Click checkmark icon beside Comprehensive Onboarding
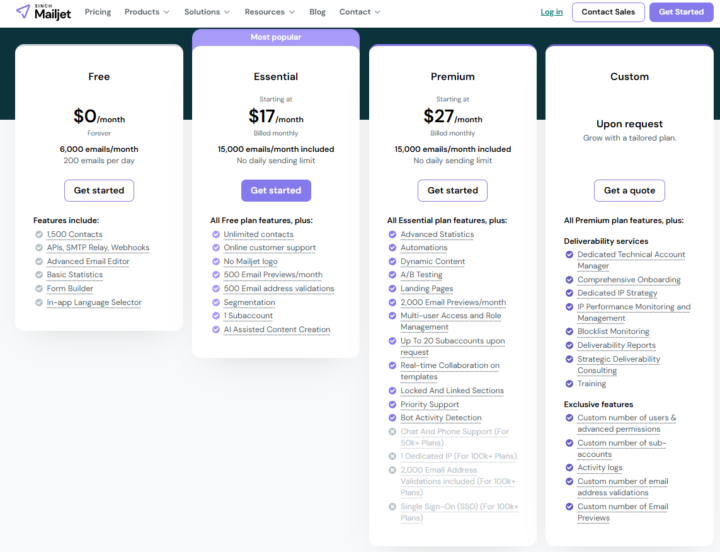Viewport: 720px width, 552px height. point(569,280)
